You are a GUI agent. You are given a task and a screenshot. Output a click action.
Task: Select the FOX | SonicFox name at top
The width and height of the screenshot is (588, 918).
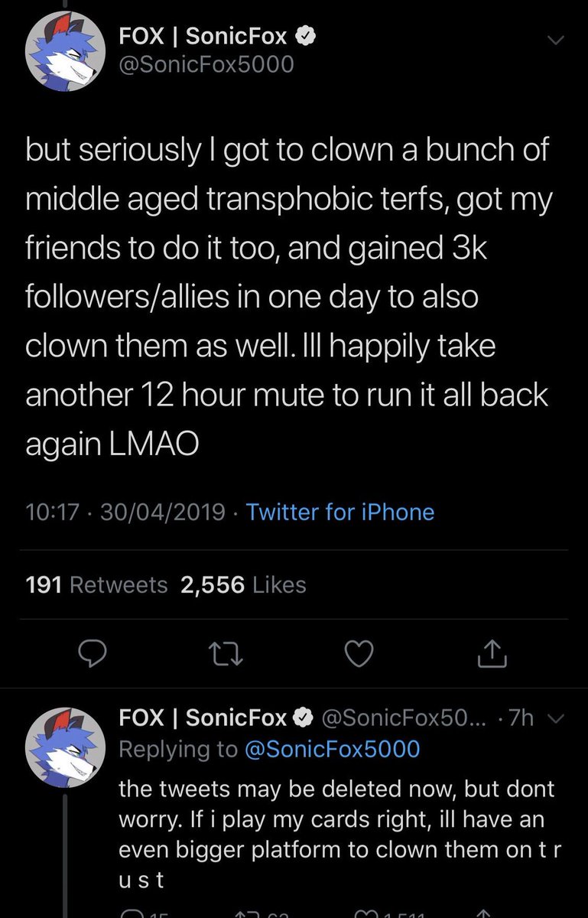[x=203, y=35]
